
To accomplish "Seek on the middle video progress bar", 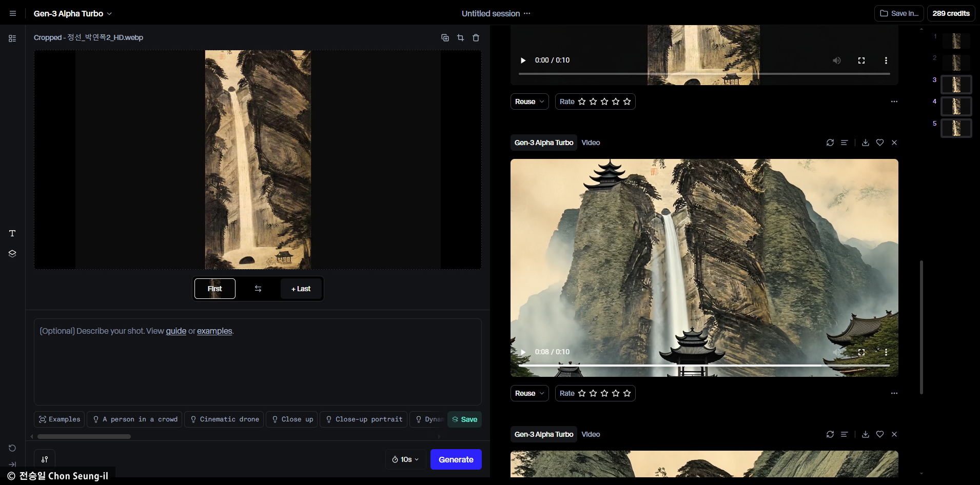I will click(x=704, y=366).
